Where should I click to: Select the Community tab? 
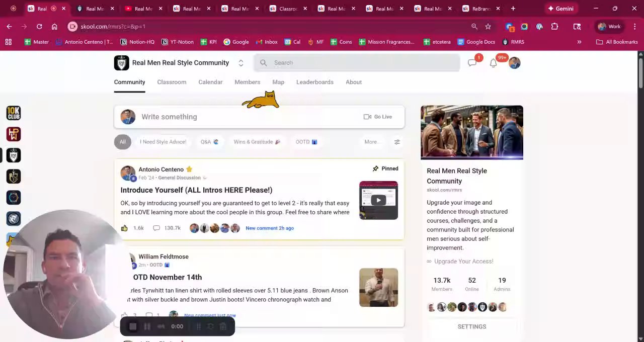point(129,82)
